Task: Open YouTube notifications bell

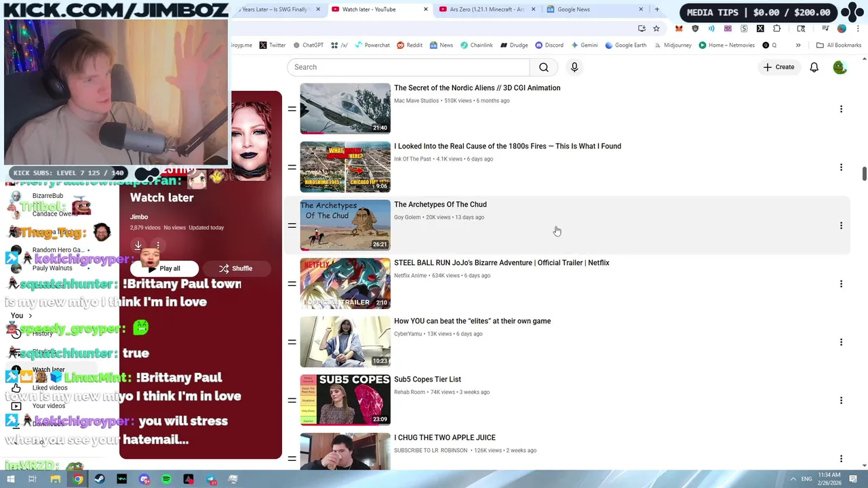Action: tap(814, 67)
